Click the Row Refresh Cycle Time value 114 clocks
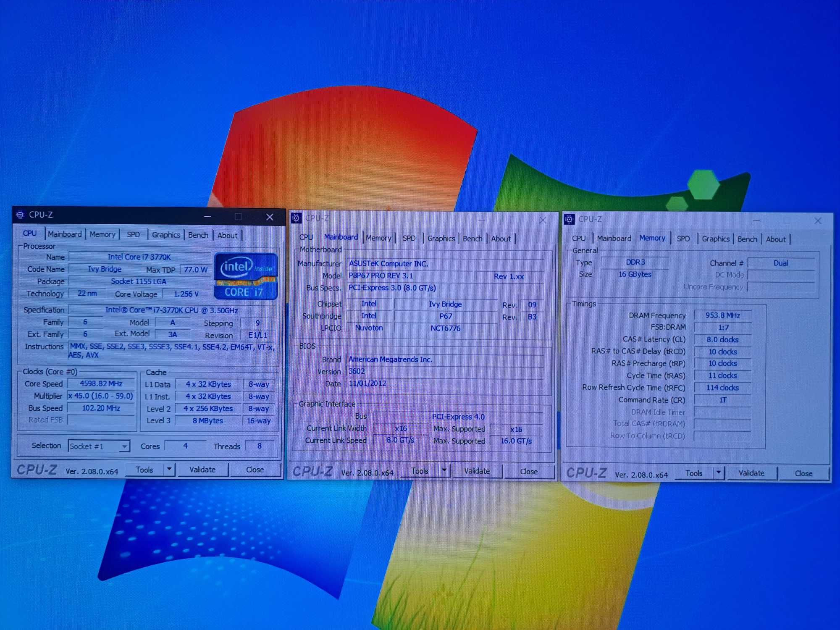Image resolution: width=840 pixels, height=630 pixels. pos(722,388)
